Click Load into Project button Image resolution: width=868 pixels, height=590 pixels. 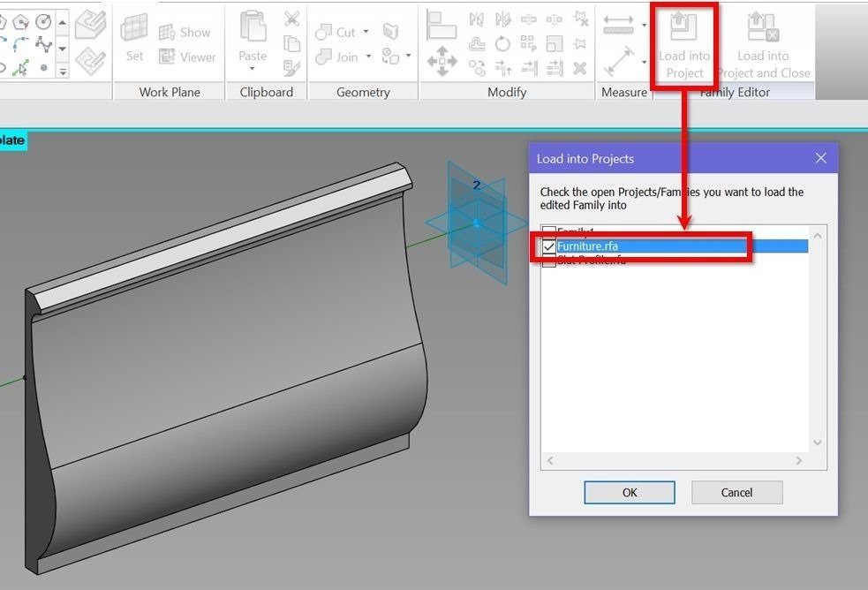pos(684,45)
